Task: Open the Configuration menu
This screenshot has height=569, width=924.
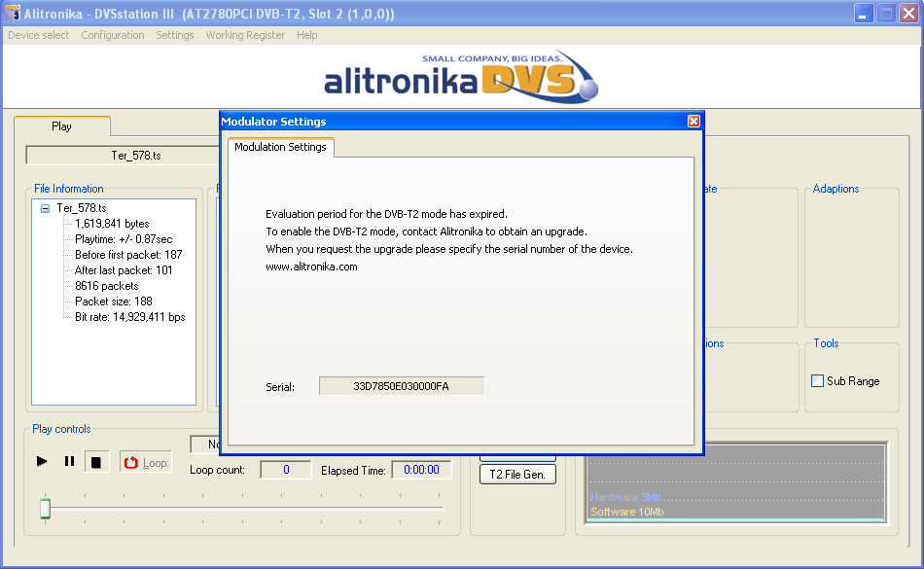Action: [113, 35]
